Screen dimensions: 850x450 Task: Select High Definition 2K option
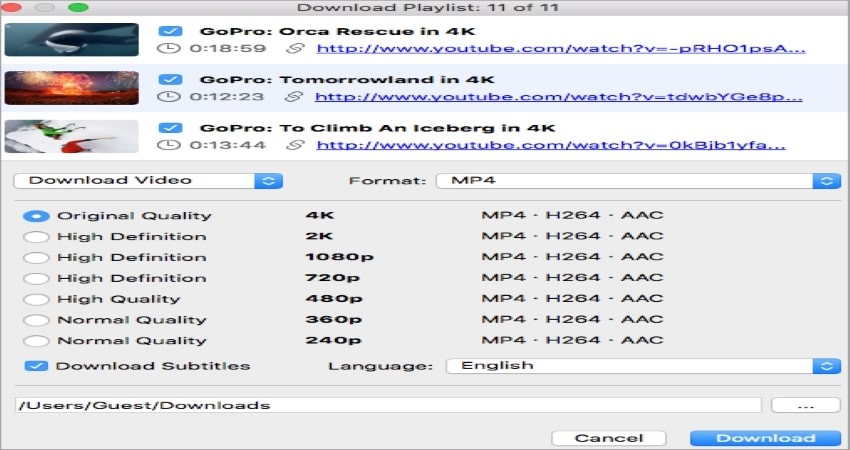click(x=36, y=236)
